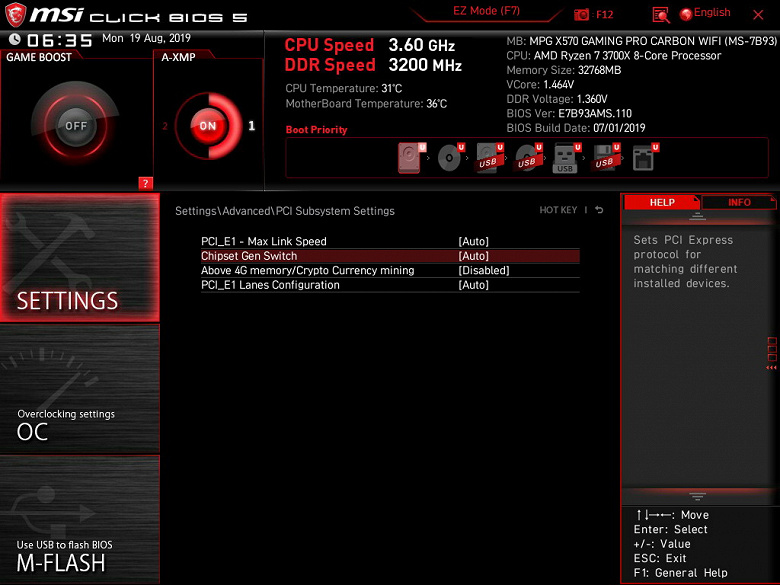This screenshot has height=585, width=780.
Task: Click the PCI_E1 - Max Link Speed label
Action: [x=264, y=241]
